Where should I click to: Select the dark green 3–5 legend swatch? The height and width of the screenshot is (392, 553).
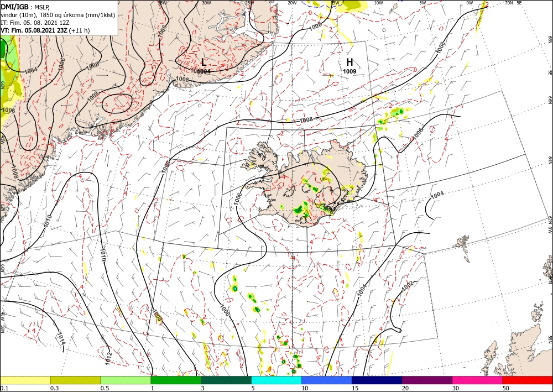click(226, 380)
